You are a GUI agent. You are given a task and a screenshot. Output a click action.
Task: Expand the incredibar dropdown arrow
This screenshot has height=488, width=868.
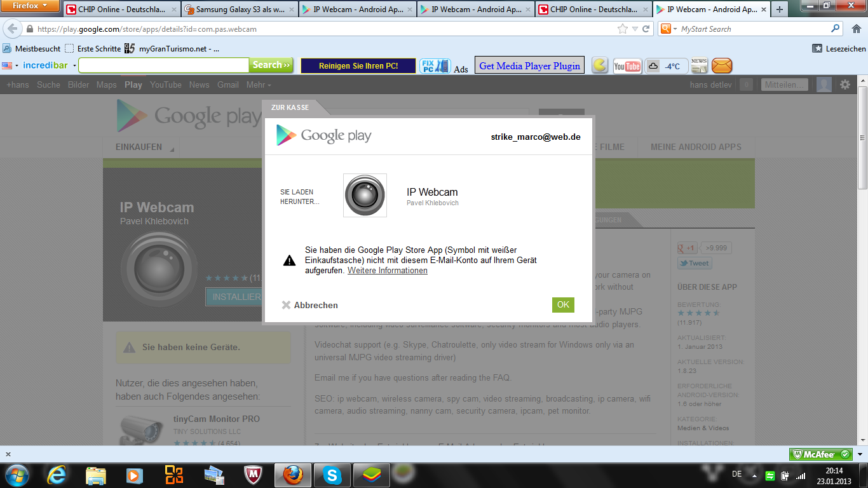pos(74,65)
